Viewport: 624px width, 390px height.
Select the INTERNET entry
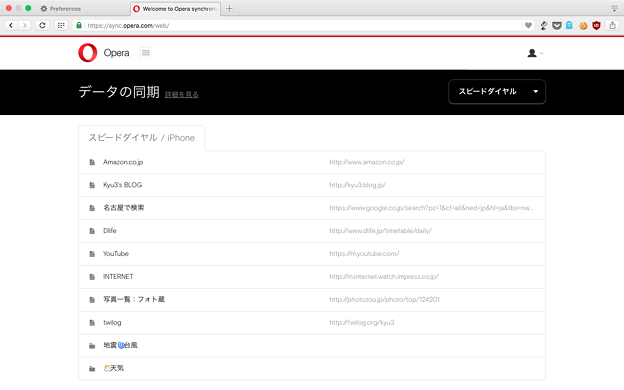118,276
